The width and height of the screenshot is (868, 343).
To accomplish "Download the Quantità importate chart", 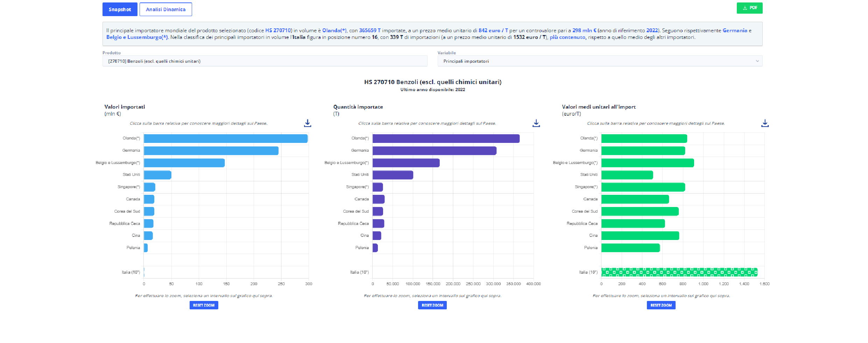I will (536, 123).
